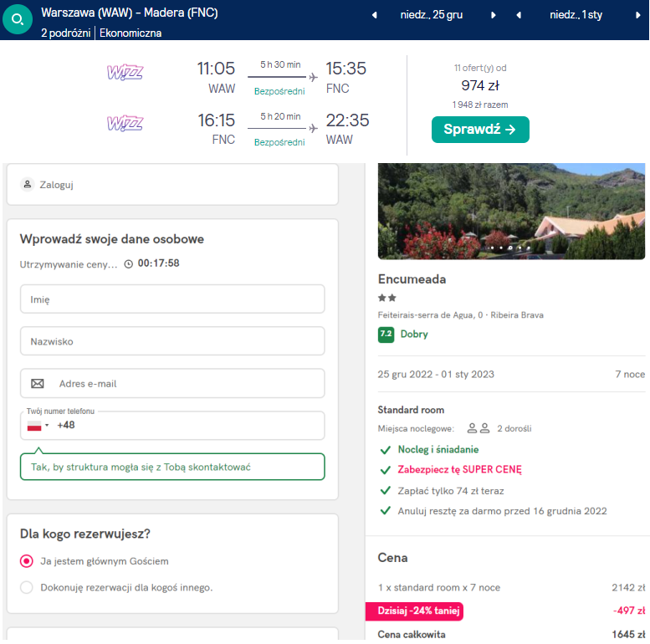Click the 'Dzisiaj -24% taniej' badge
Viewport: 650px width, 644px height.
415,611
